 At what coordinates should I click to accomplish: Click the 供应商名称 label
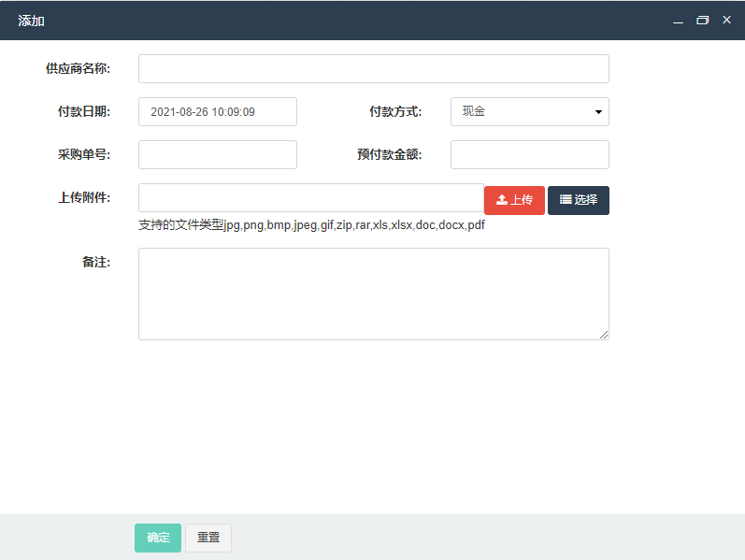(78, 68)
